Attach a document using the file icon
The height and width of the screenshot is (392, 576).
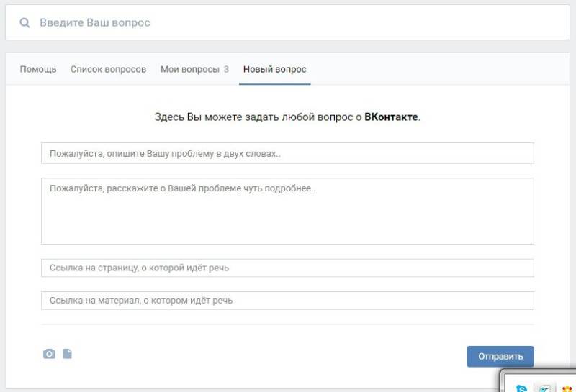coord(68,353)
